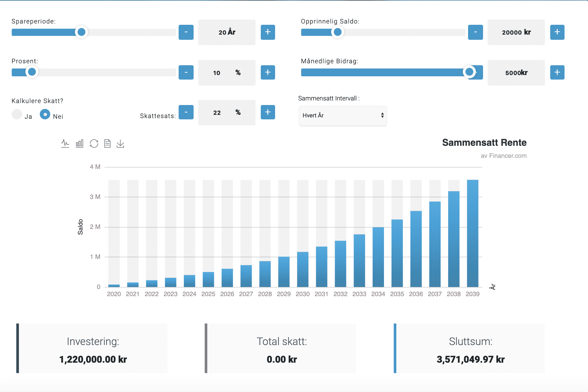Image resolution: width=588 pixels, height=392 pixels.
Task: Click the 2039 bar in chart
Action: [x=472, y=233]
